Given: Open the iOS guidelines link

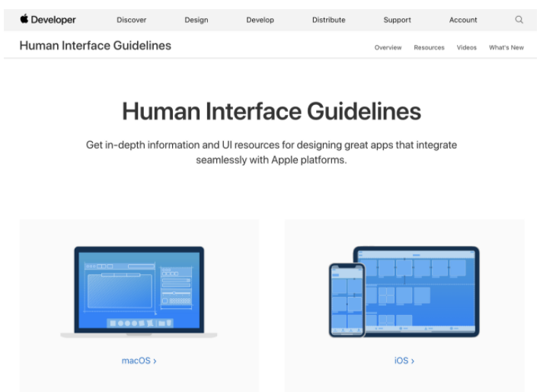Looking at the screenshot, I should tap(404, 360).
